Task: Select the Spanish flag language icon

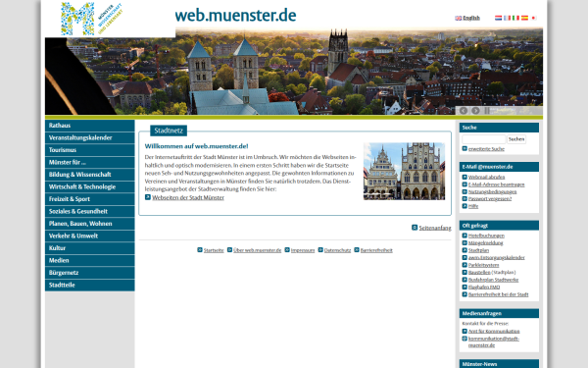Action: [524, 18]
